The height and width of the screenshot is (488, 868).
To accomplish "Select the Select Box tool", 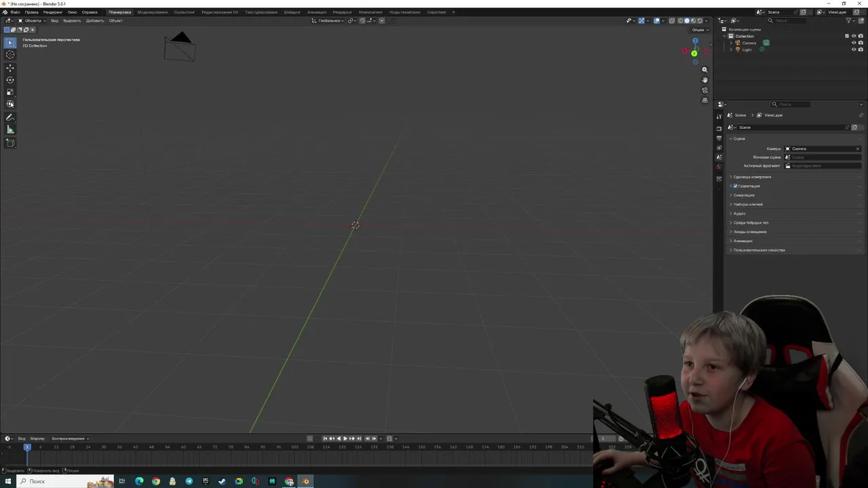I will [x=10, y=42].
